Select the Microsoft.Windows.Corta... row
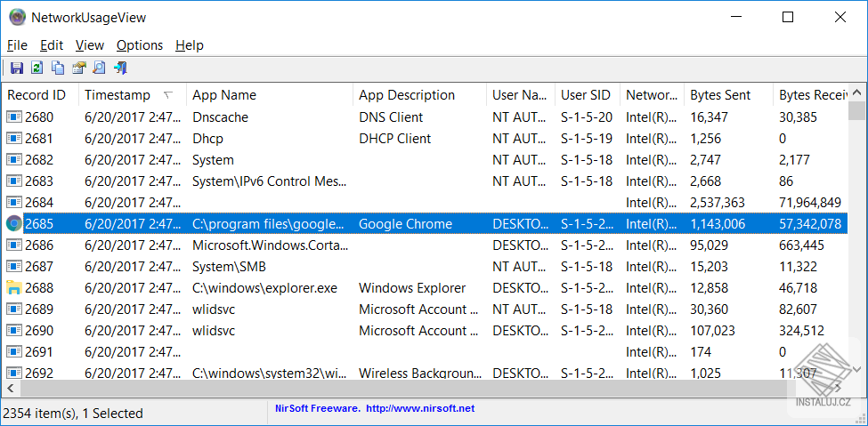This screenshot has width=868, height=426. (x=426, y=245)
